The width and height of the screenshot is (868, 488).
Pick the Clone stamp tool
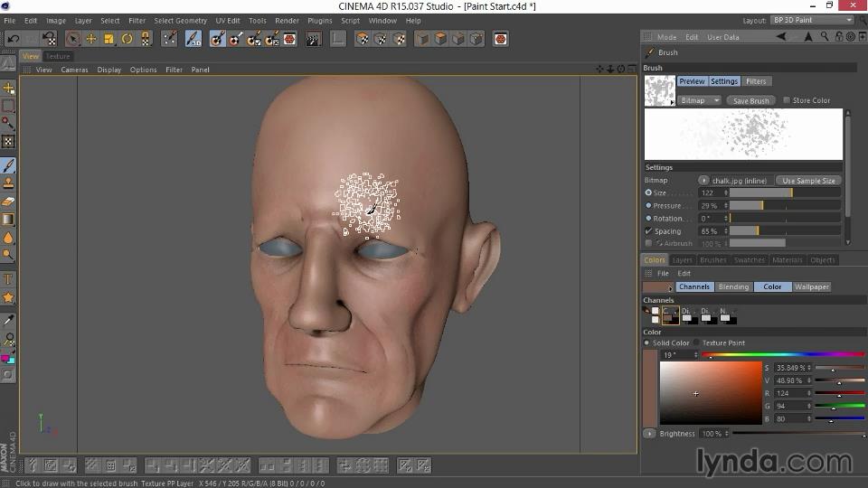pyautogui.click(x=9, y=183)
